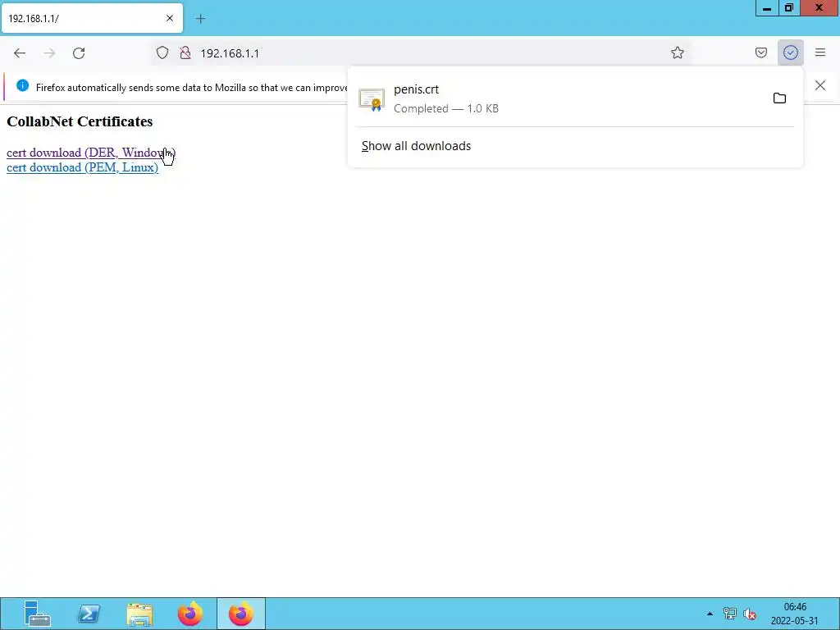840x630 pixels.
Task: Open Server Manager from the taskbar
Action: coord(37,614)
